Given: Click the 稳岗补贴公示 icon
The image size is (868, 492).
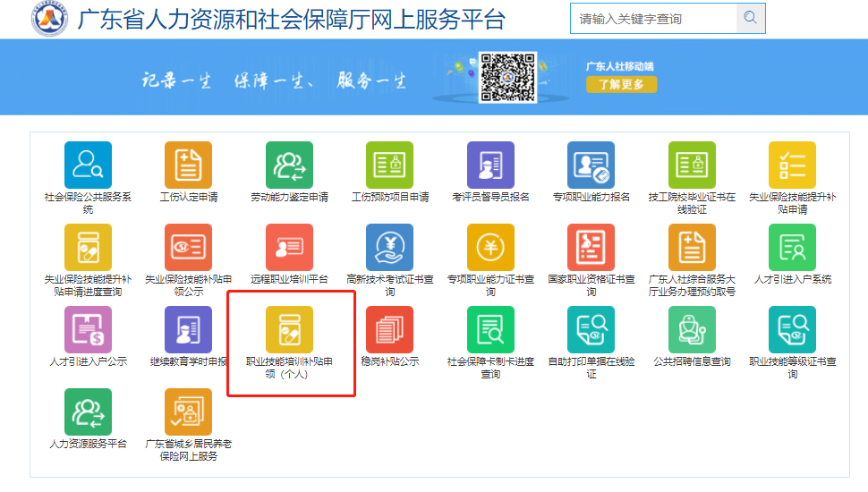Looking at the screenshot, I should tap(389, 330).
